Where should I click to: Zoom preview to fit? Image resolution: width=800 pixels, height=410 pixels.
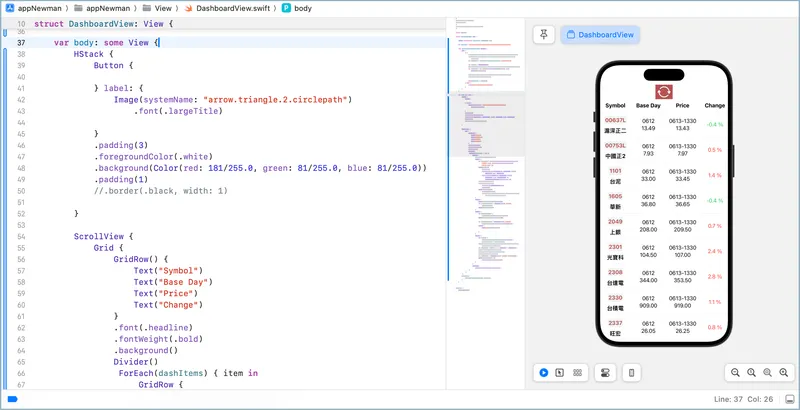tap(767, 373)
